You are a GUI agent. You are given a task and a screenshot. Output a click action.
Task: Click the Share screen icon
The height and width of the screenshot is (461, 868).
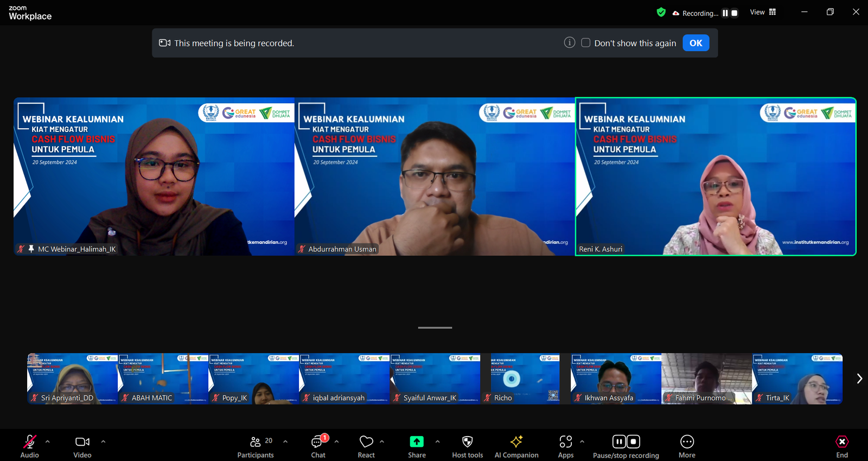click(417, 442)
